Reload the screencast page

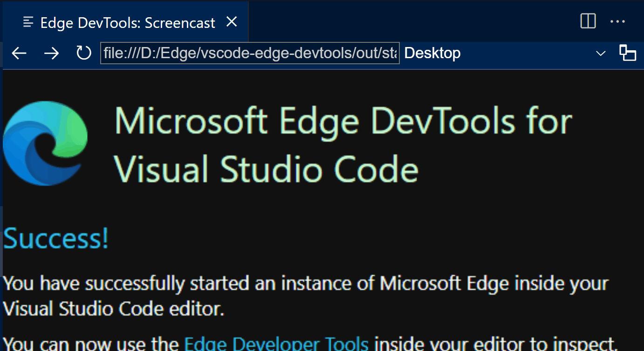point(83,53)
